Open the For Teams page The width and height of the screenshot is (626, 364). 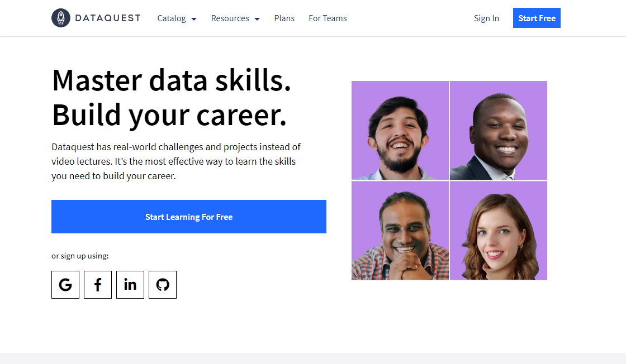click(328, 18)
